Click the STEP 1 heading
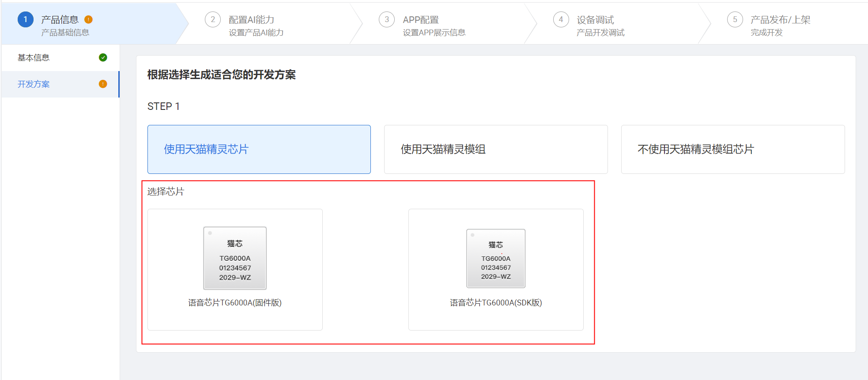 [x=163, y=106]
